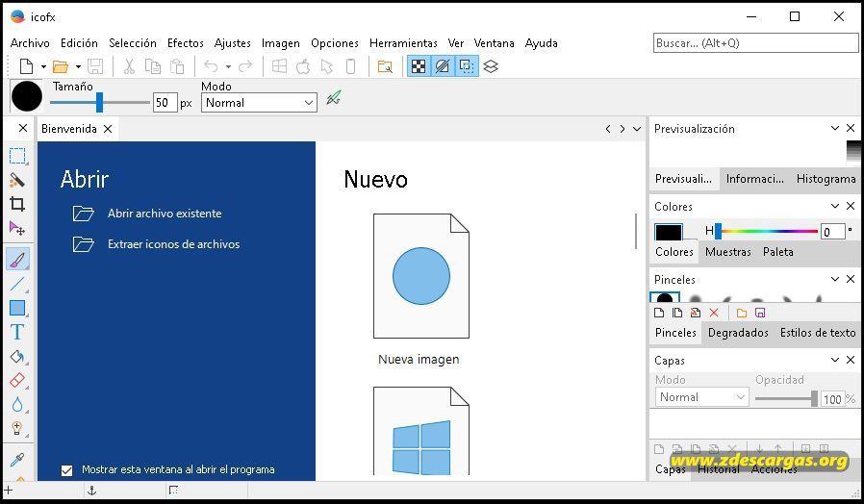864x504 pixels.
Task: Select the Rectangle Selection tool
Action: pyautogui.click(x=17, y=156)
